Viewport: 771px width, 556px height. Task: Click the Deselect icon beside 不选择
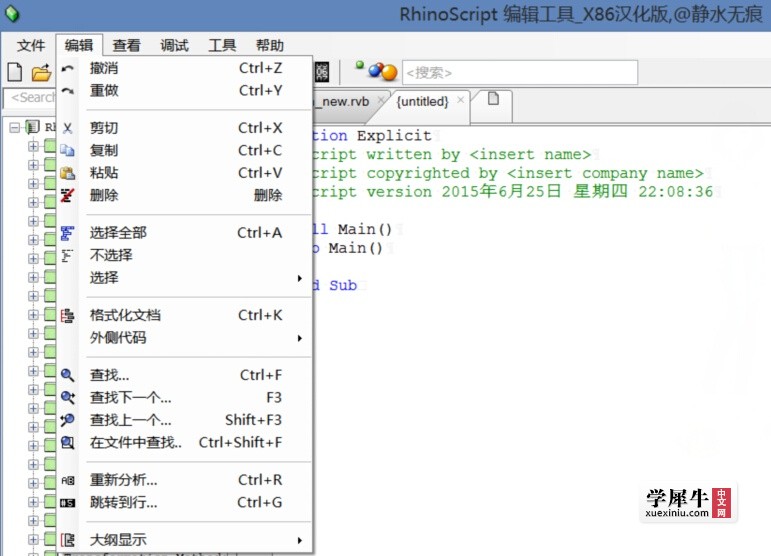click(68, 256)
